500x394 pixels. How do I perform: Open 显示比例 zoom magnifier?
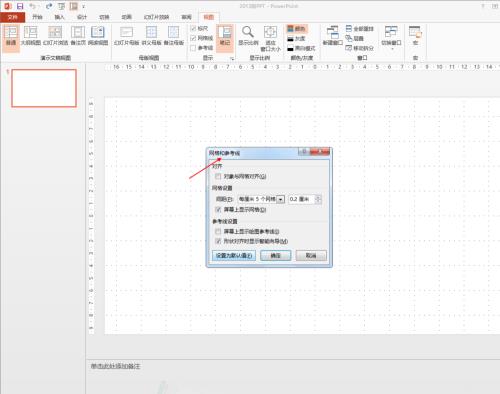(248, 36)
